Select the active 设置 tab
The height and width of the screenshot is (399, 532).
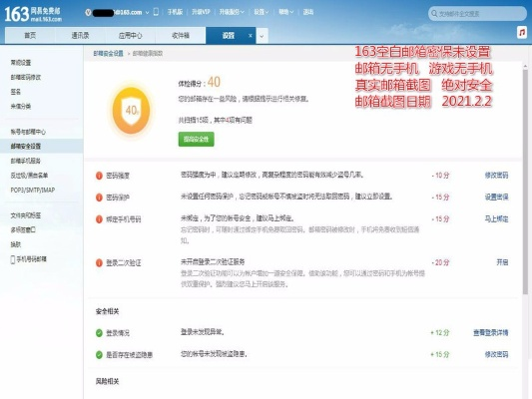tap(228, 36)
